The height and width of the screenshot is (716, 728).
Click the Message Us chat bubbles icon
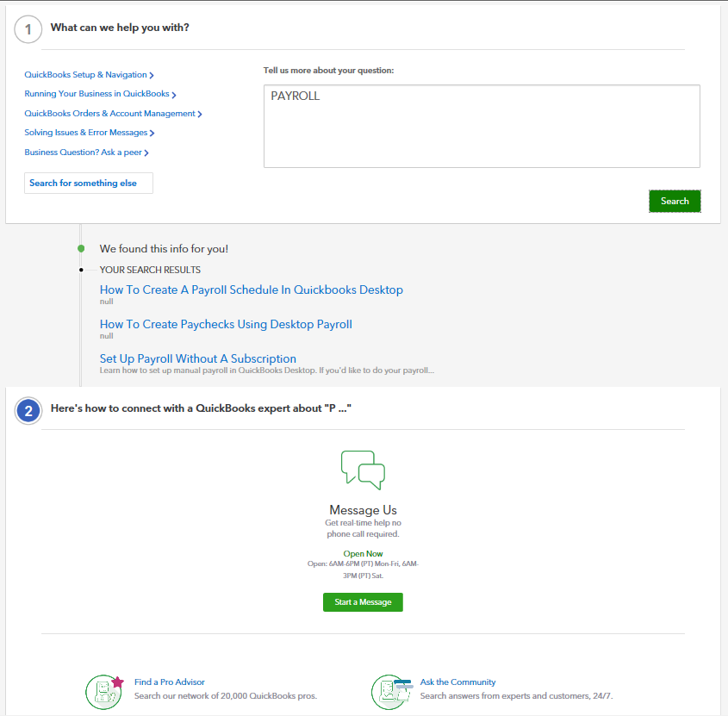coord(363,470)
